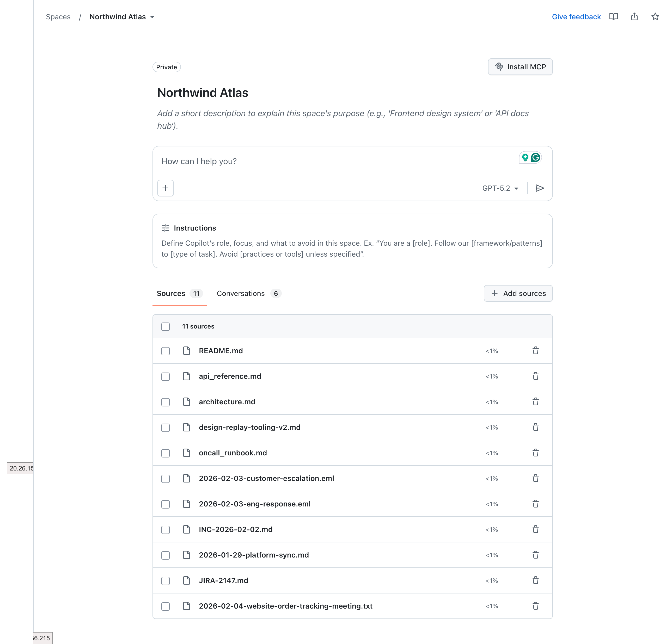The height and width of the screenshot is (644, 672).
Task: Check the architecture.md checkbox
Action: click(x=165, y=402)
